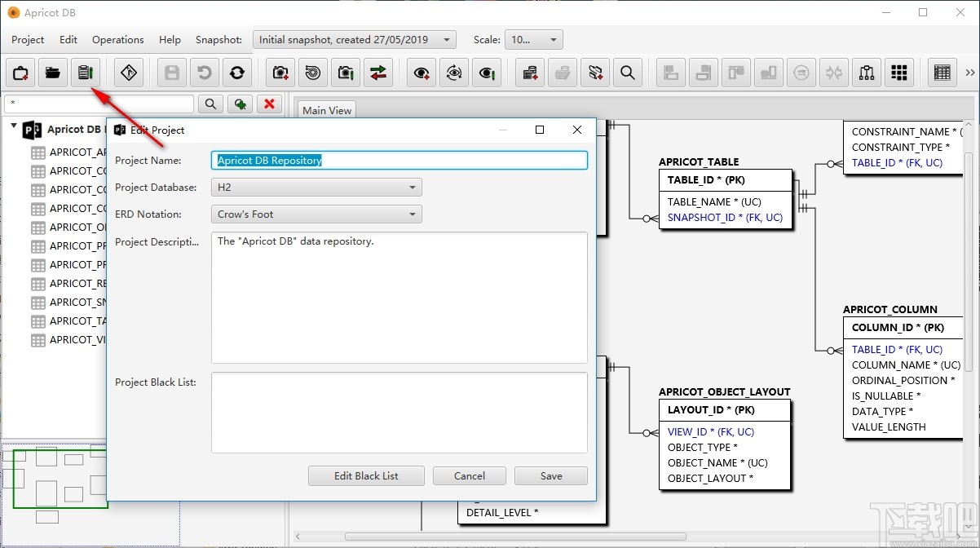Select the APRICOT_SN tree item

coord(77,302)
